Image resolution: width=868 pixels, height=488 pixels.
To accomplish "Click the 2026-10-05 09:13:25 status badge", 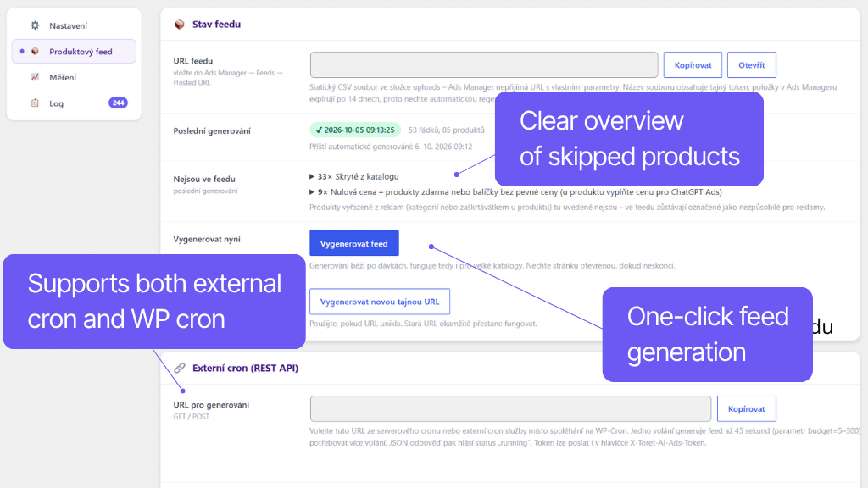I will click(x=355, y=130).
